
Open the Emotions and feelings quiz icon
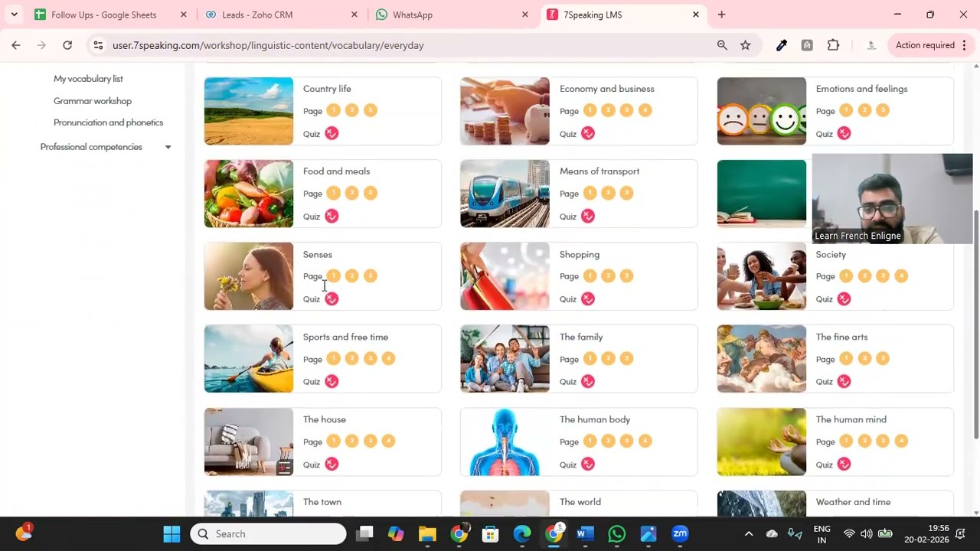click(x=844, y=133)
